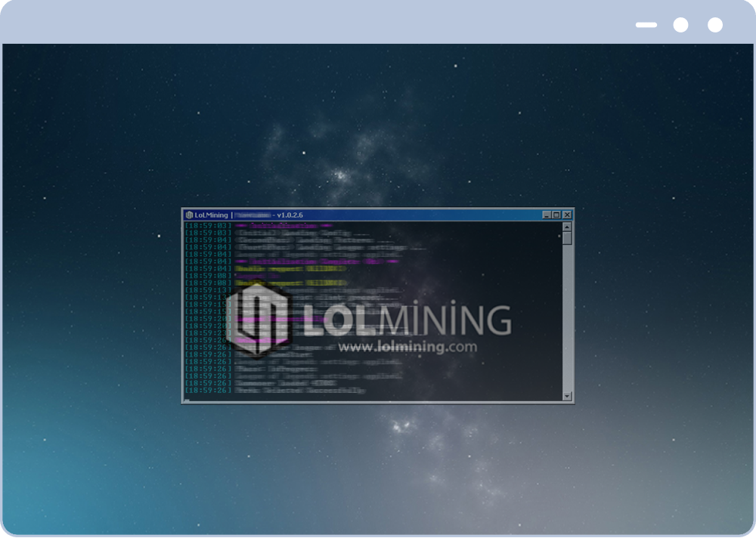Click the console vertical scrollbar thumb
The width and height of the screenshot is (756, 538).
567,238
